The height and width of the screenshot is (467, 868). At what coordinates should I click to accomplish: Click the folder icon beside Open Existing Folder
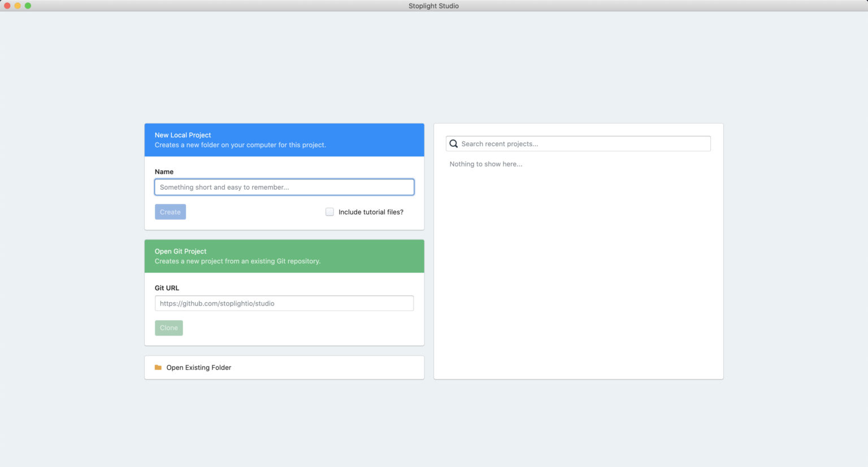click(x=158, y=367)
